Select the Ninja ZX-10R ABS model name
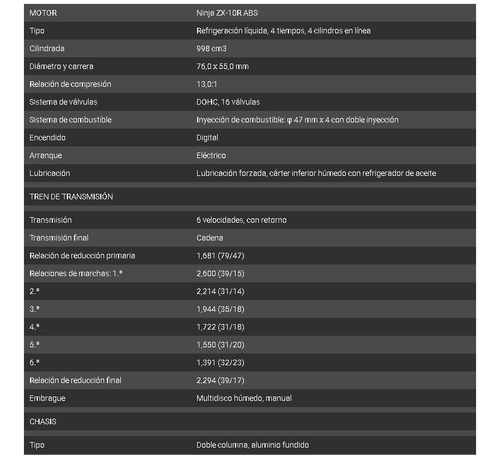The height and width of the screenshot is (456, 500). coord(227,13)
